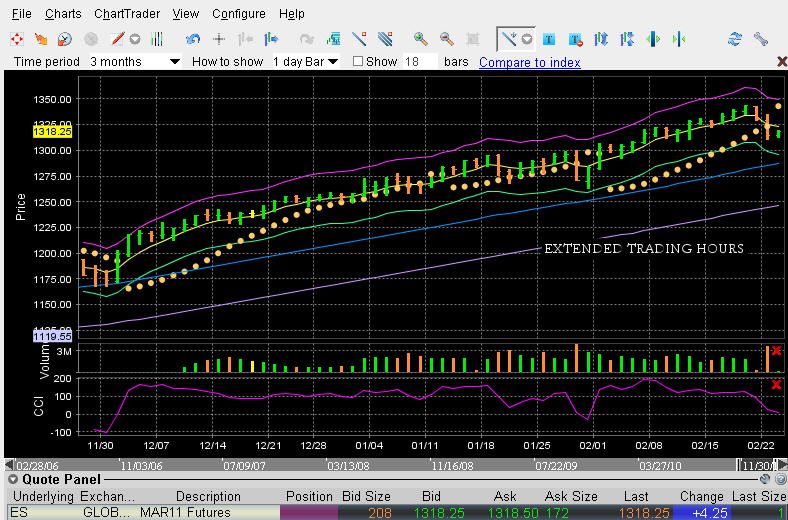788x520 pixels.
Task: Click the bars with inward arrows icon
Action: point(627,39)
